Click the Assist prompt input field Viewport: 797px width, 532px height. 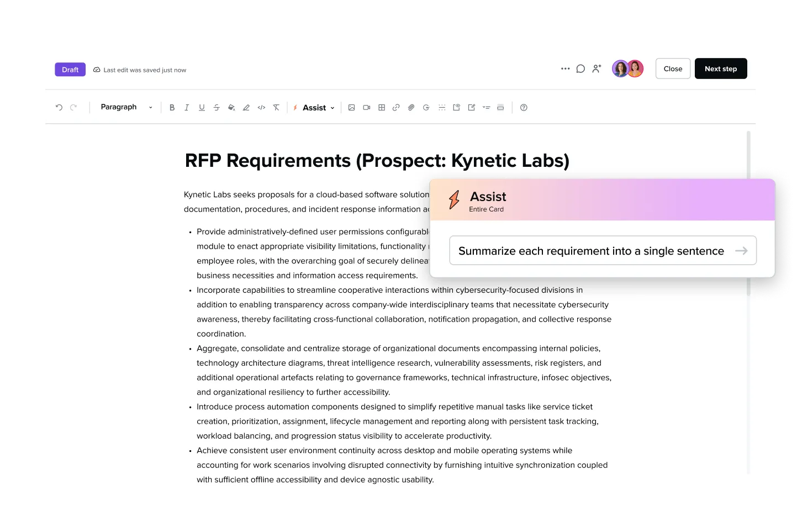(x=603, y=251)
